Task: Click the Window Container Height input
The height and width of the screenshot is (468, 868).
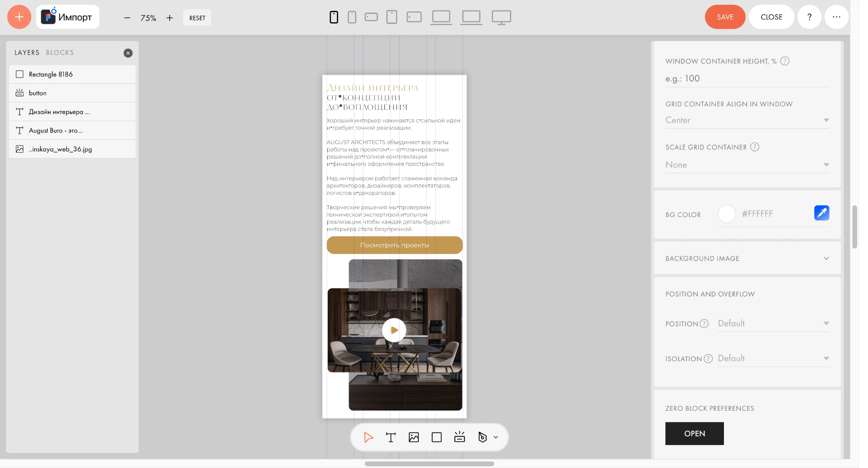Action: click(747, 79)
